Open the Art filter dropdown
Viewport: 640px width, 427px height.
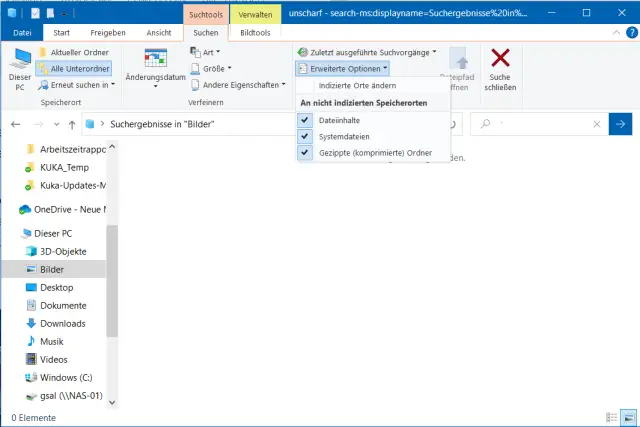(x=205, y=52)
